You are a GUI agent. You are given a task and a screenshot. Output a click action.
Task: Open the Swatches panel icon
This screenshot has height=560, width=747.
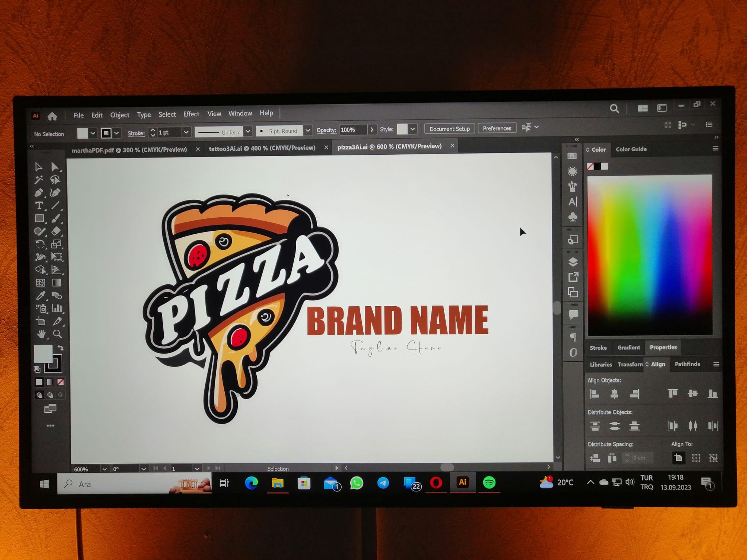coord(573,156)
